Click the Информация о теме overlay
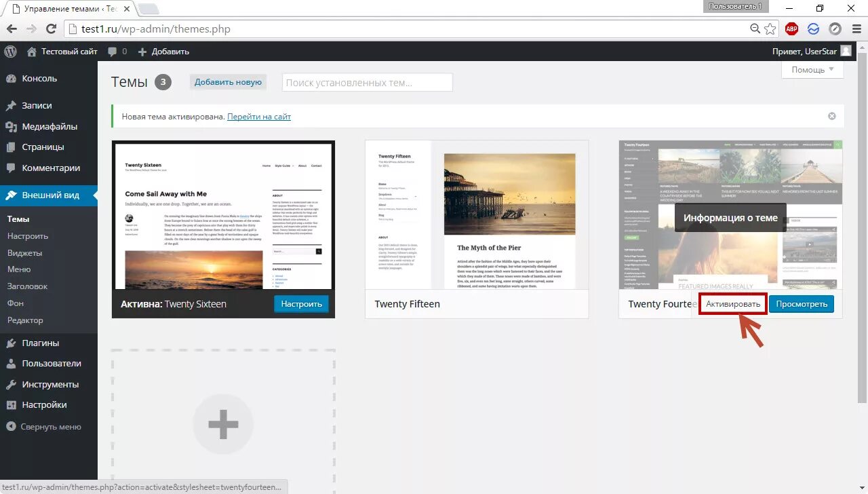 click(730, 218)
